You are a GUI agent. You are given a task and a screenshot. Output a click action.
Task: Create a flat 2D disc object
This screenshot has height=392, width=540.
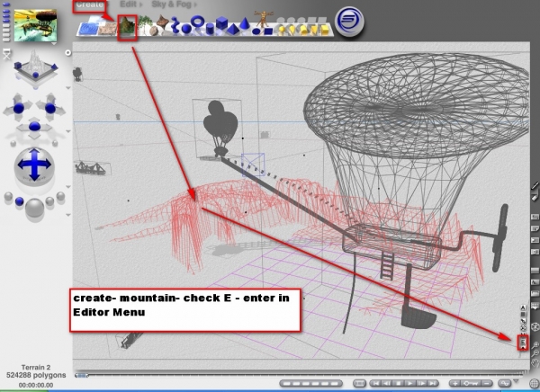point(256,32)
